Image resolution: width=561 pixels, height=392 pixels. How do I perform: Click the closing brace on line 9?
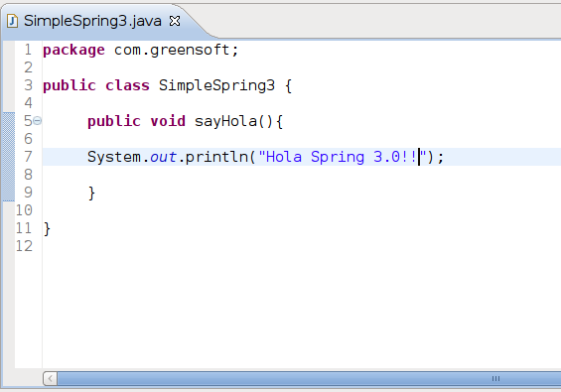[91, 194]
